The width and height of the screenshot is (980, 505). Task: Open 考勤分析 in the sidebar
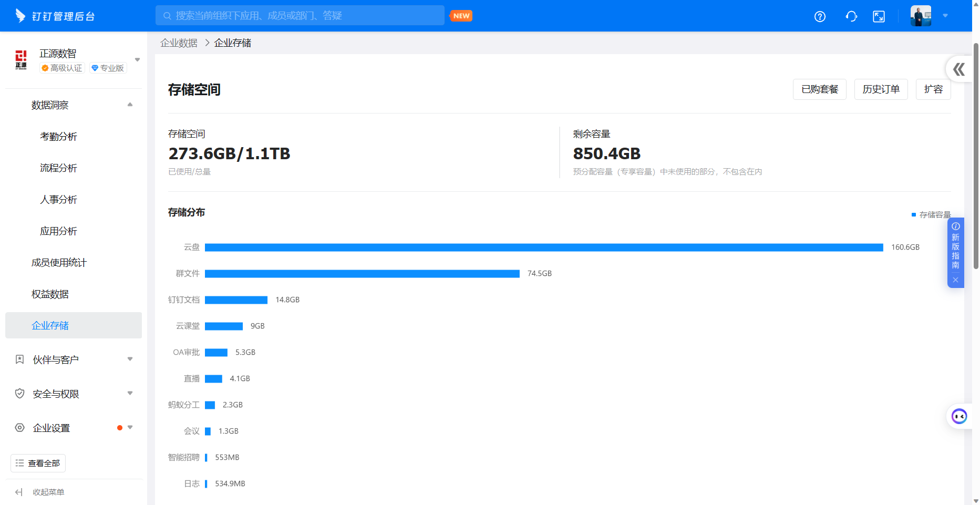[x=58, y=137]
